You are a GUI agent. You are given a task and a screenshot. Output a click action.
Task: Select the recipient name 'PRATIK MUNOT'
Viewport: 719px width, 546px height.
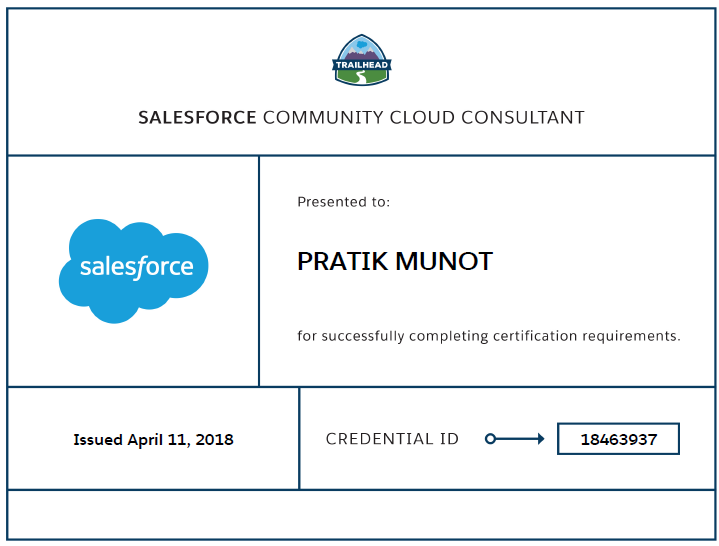[395, 261]
